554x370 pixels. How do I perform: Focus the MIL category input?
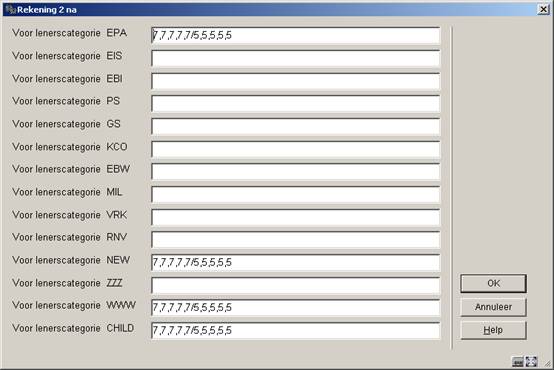[x=296, y=194]
